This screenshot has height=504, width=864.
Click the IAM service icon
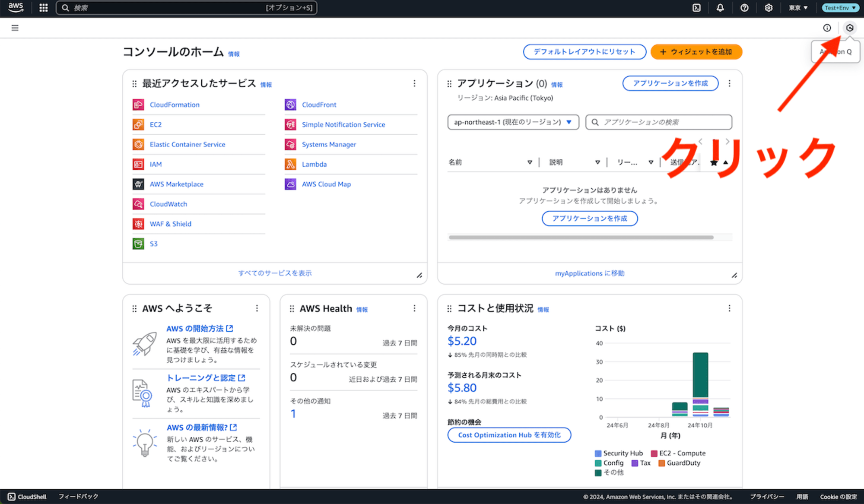tap(138, 164)
